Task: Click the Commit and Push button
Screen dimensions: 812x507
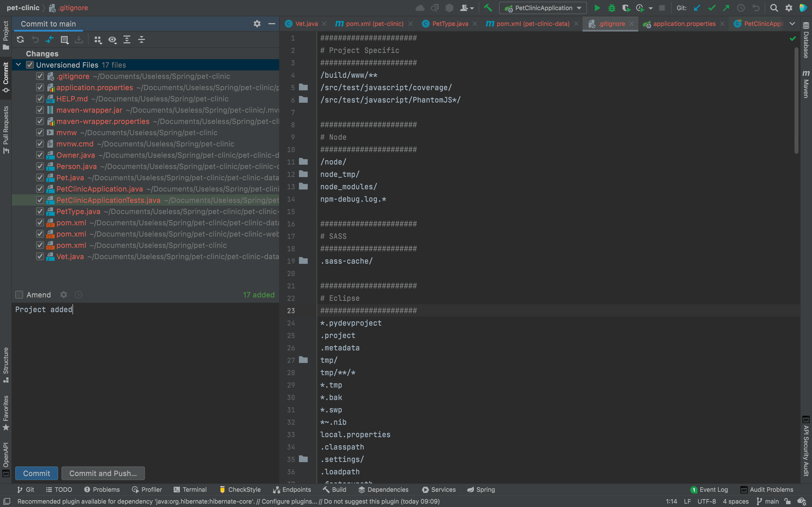Action: click(103, 473)
